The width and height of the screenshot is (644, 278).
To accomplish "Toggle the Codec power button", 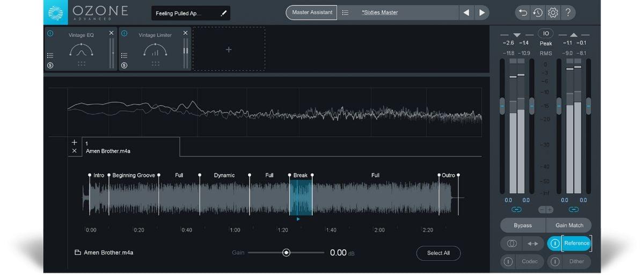I will (x=507, y=261).
